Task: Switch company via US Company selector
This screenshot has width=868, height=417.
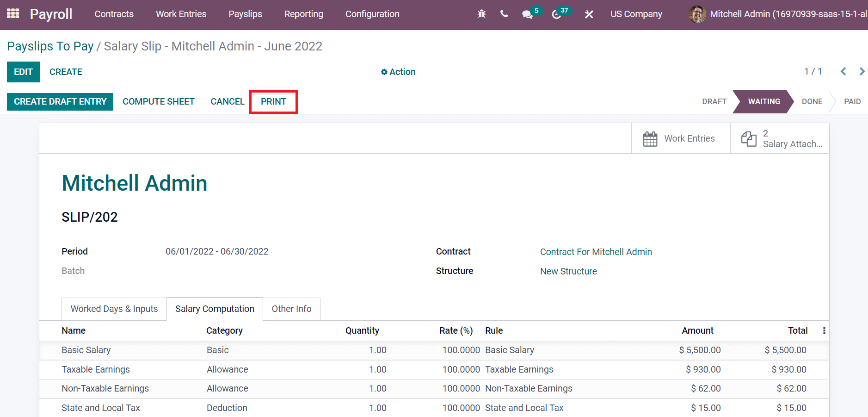Action: [x=636, y=14]
